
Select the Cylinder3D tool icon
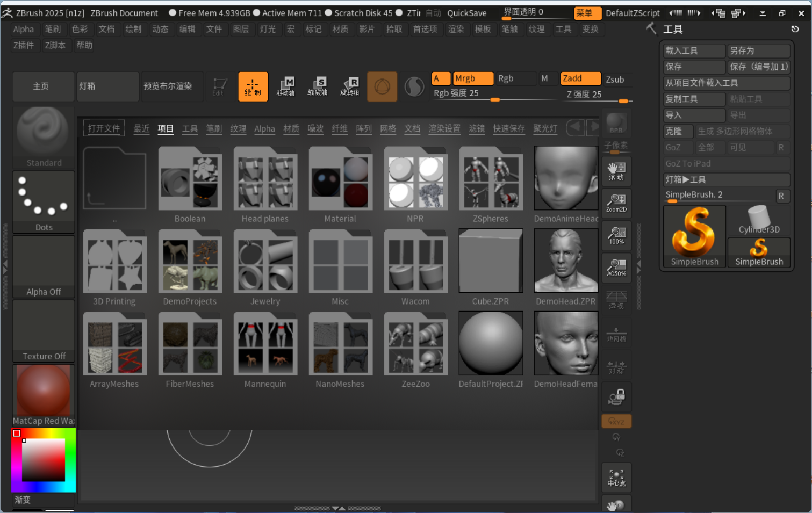pos(759,220)
